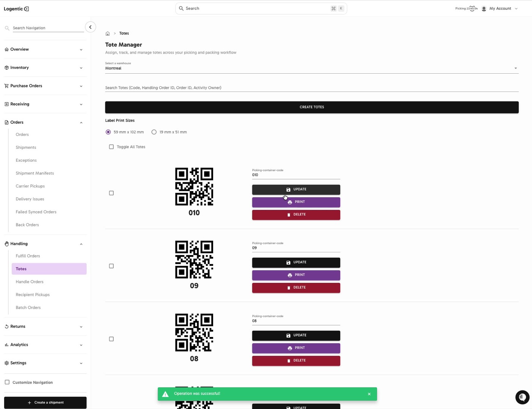
Task: Click the Orders document icon in sidebar
Action: (6, 122)
